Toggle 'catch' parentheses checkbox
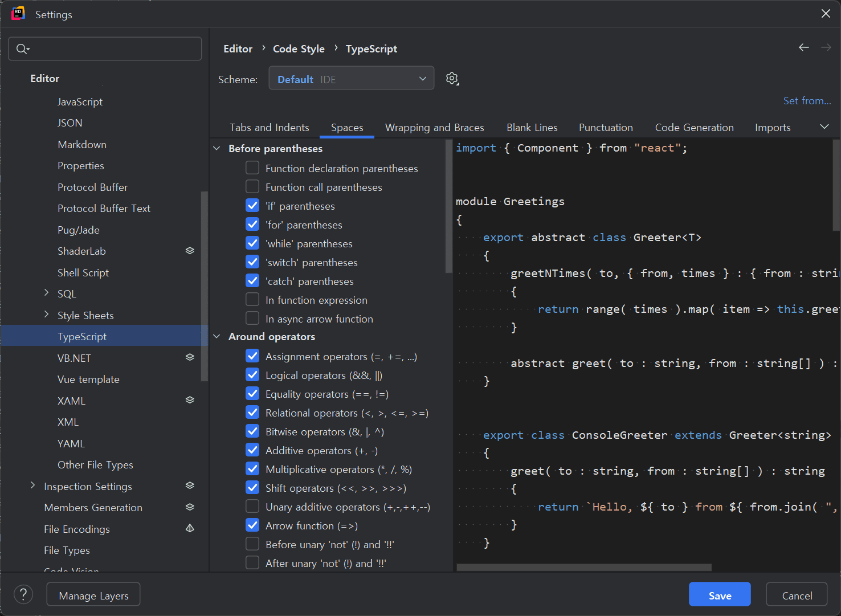The image size is (841, 616). 252,281
